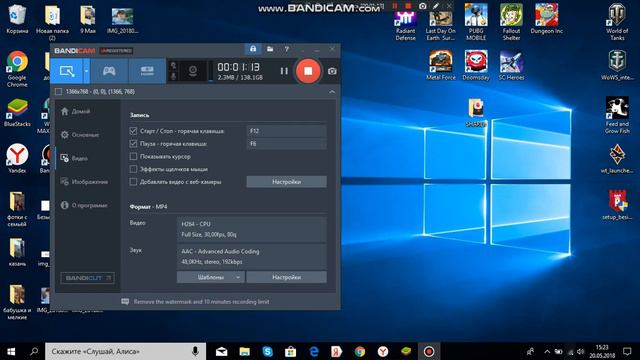Stop recording with the red stop button
This screenshot has width=640, height=360.
308,71
